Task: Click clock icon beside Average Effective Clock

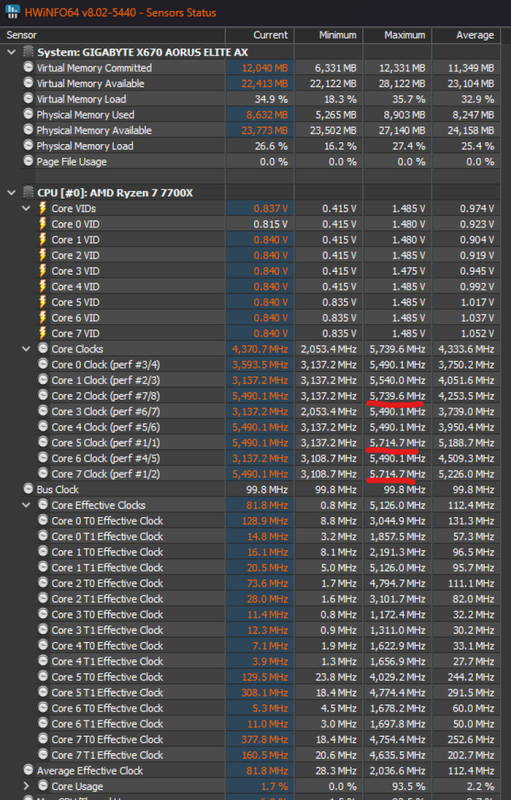Action: point(29,770)
